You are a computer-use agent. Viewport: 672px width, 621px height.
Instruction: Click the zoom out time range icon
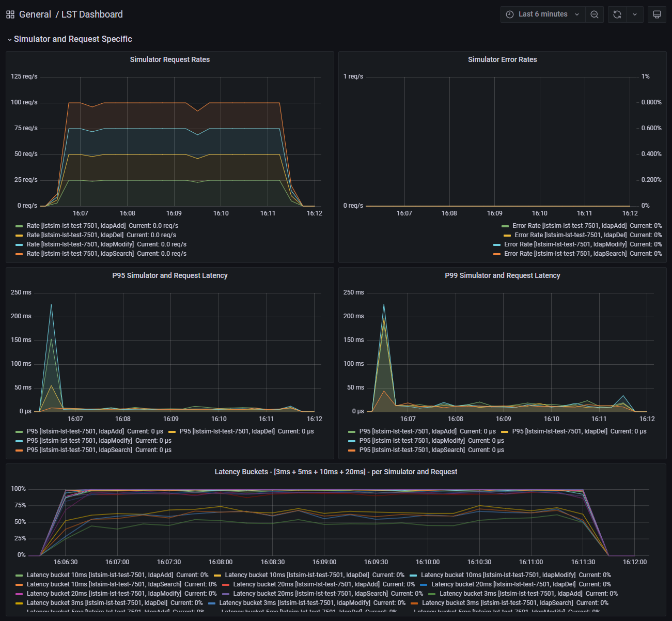[595, 14]
